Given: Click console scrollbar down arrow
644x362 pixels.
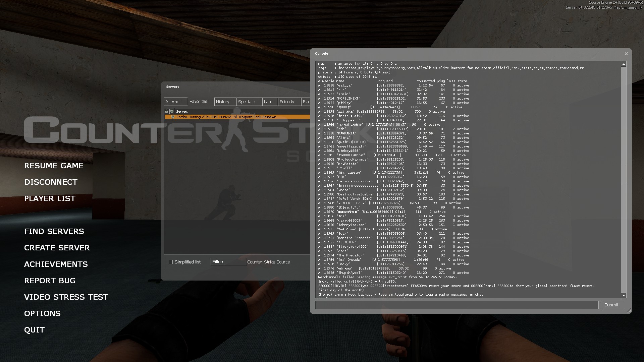Looking at the screenshot, I should tap(624, 295).
